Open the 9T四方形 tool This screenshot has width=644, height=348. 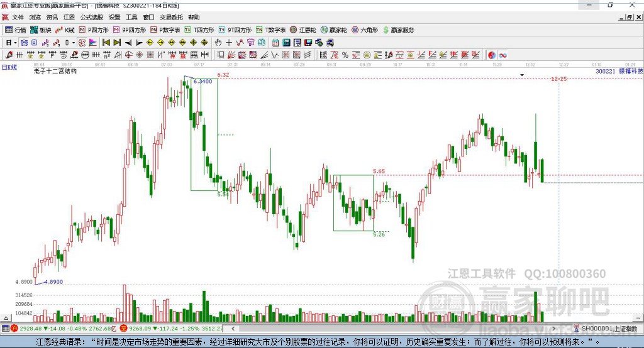[x=235, y=30]
